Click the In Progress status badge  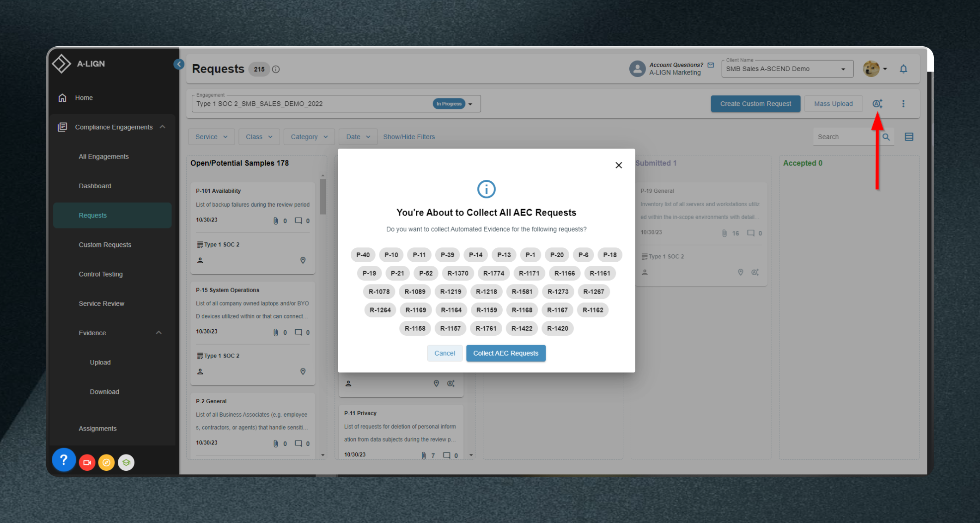tap(449, 104)
